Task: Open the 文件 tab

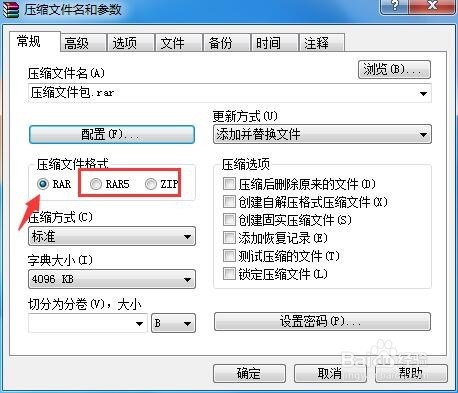Action: tap(179, 43)
